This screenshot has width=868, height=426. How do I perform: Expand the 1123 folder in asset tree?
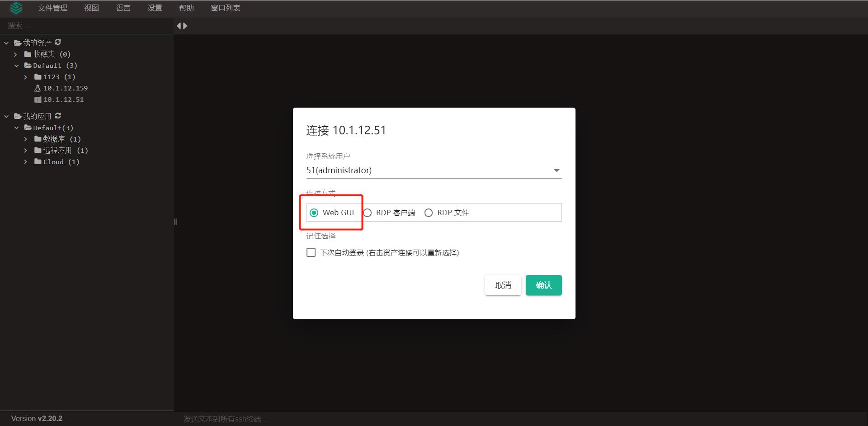coord(26,77)
